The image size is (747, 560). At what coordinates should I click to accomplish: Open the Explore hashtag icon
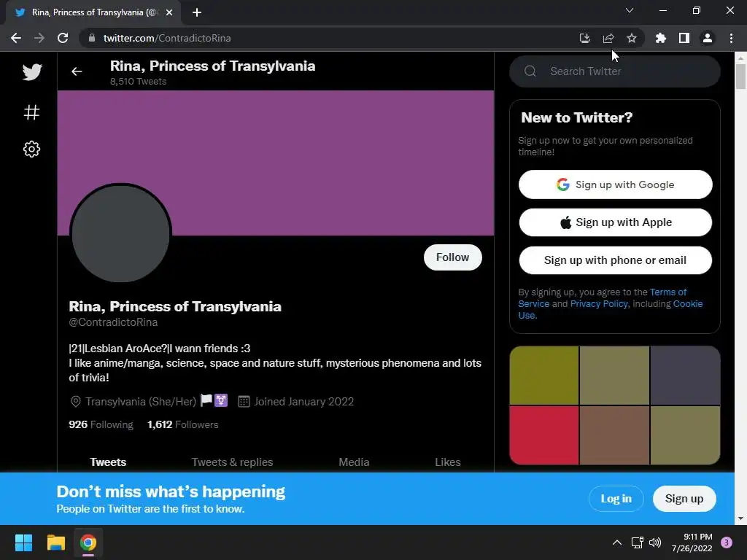click(x=32, y=112)
